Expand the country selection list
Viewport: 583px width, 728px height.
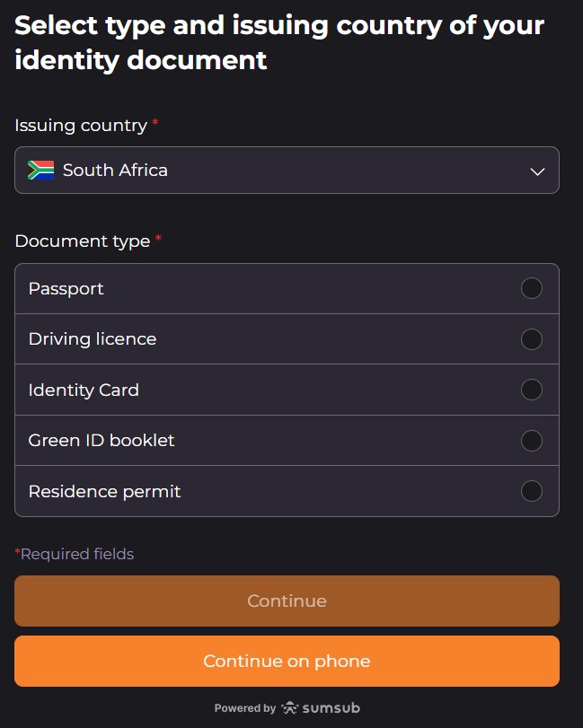click(x=287, y=170)
